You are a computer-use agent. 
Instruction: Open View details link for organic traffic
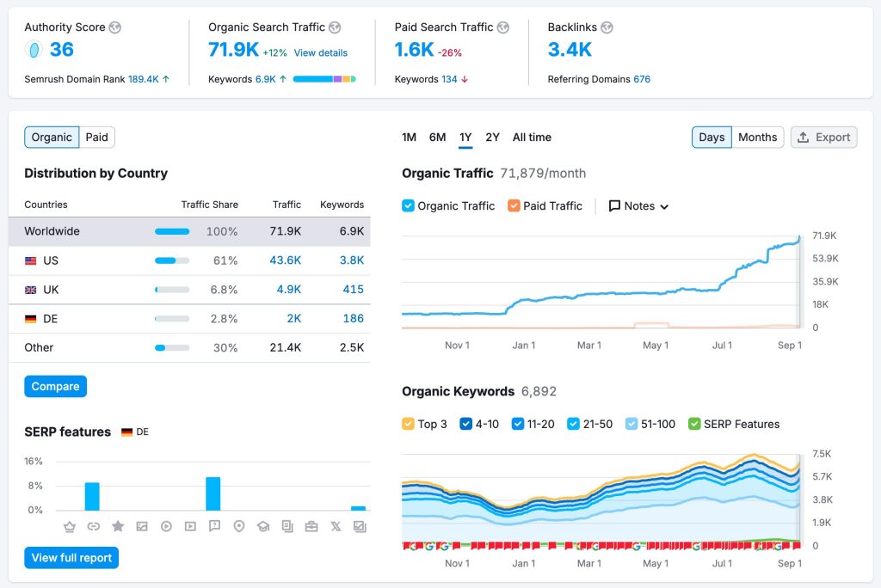[321, 53]
